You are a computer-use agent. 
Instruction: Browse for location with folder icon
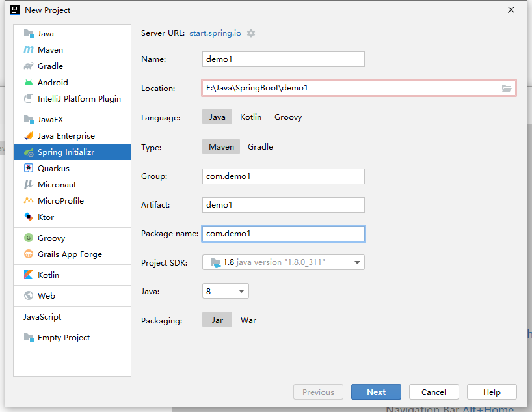(x=507, y=88)
